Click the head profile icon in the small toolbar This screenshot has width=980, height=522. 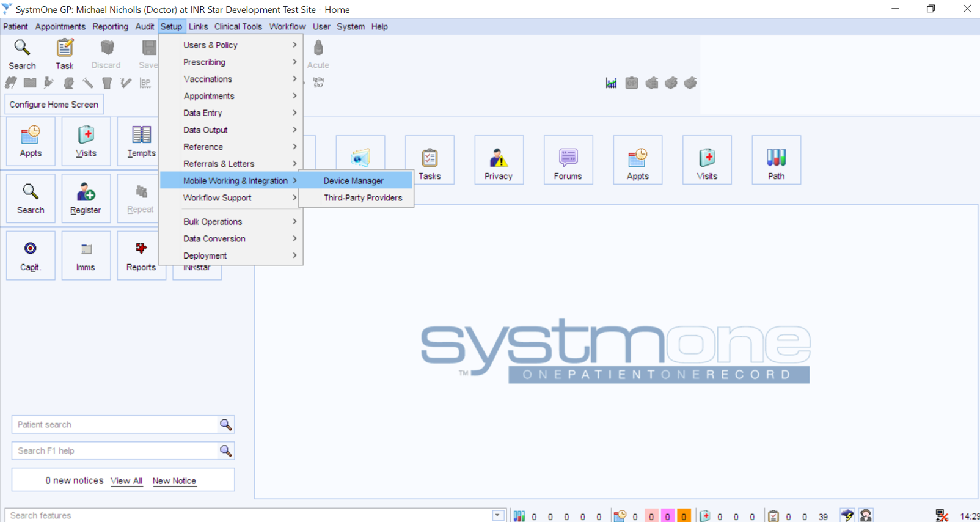[x=68, y=83]
